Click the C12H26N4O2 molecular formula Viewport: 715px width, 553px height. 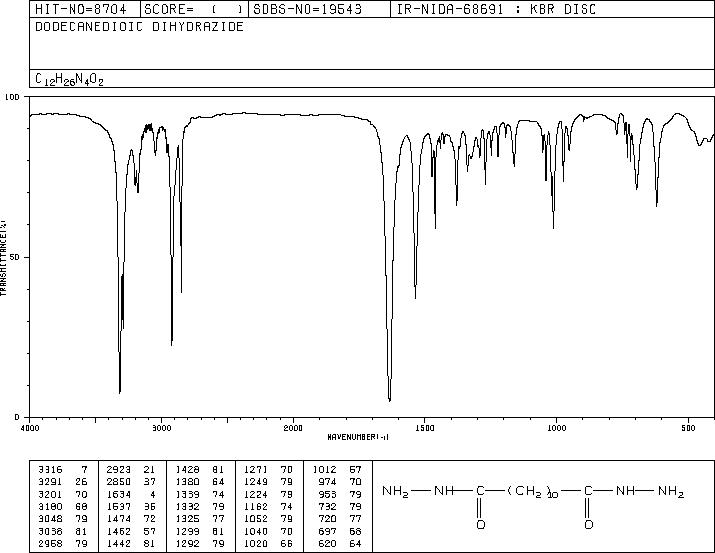coord(69,79)
